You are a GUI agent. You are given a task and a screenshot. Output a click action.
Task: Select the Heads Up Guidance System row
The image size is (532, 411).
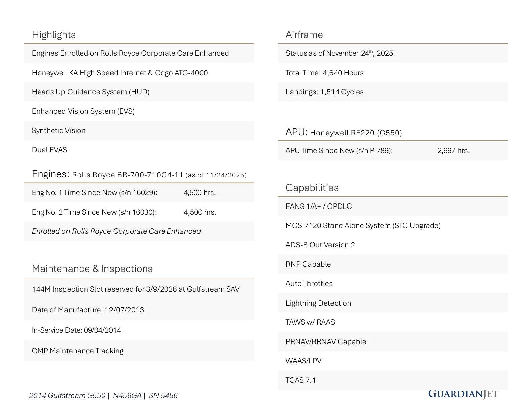pyautogui.click(x=91, y=92)
